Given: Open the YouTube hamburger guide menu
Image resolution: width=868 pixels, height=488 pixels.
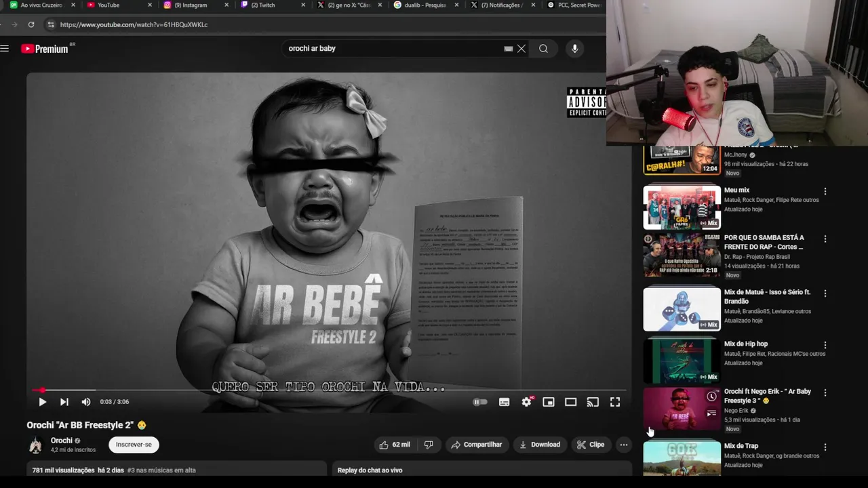Looking at the screenshot, I should point(5,49).
